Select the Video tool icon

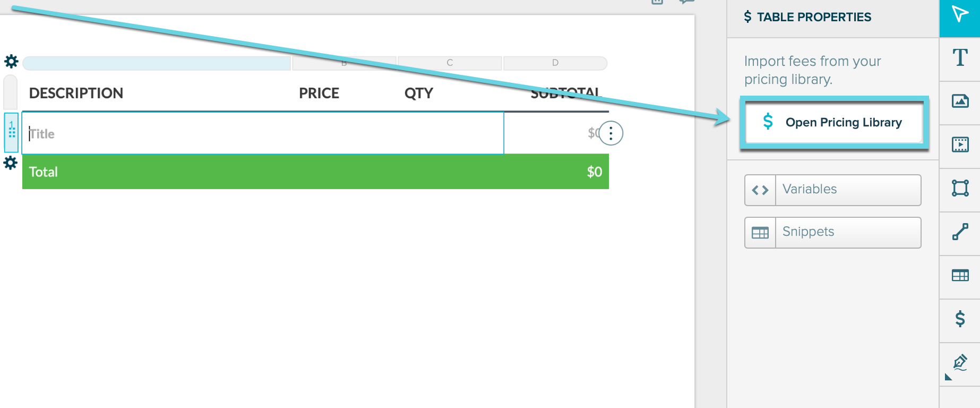pos(960,144)
